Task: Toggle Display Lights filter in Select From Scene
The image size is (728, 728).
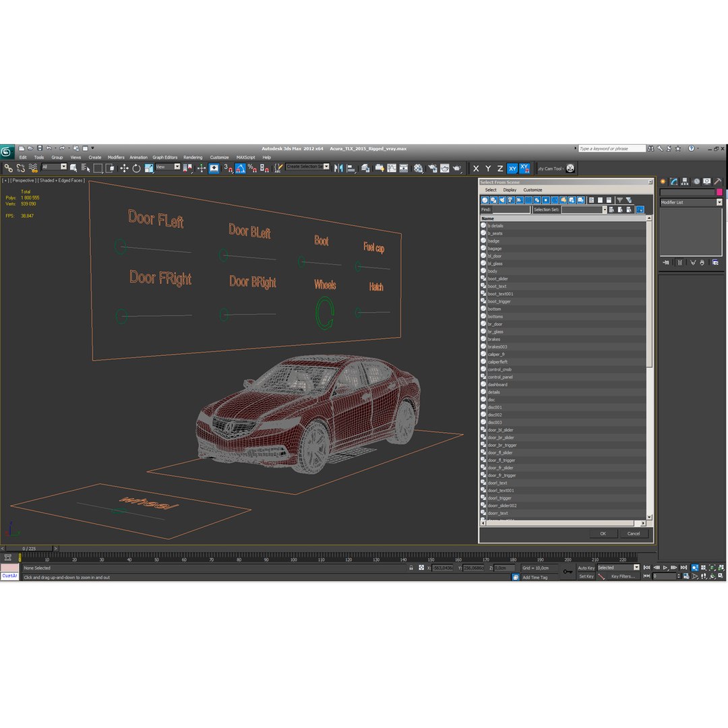Action: point(502,200)
